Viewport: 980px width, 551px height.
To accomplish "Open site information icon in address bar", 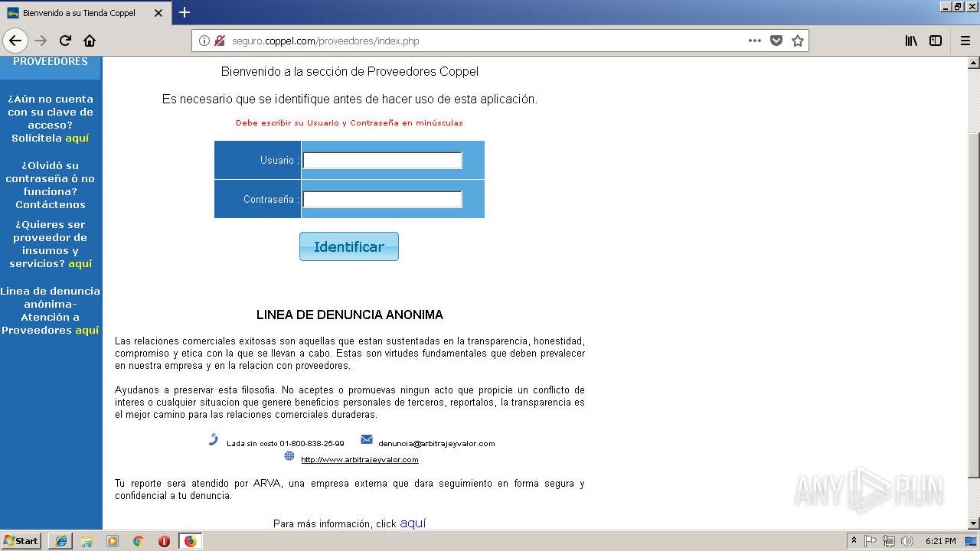I will [x=204, y=41].
